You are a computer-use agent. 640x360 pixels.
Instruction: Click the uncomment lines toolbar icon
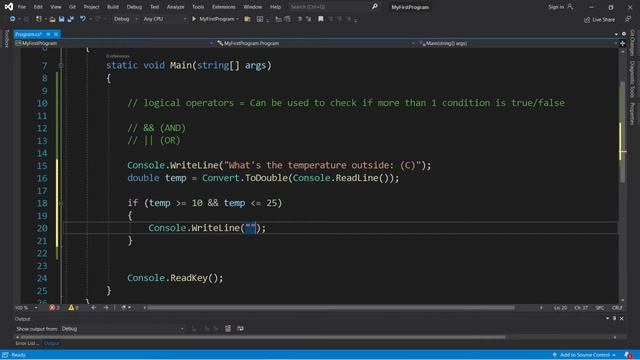tap(309, 19)
